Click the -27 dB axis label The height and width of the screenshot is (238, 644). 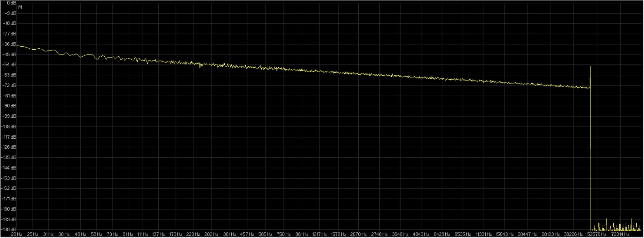9,34
